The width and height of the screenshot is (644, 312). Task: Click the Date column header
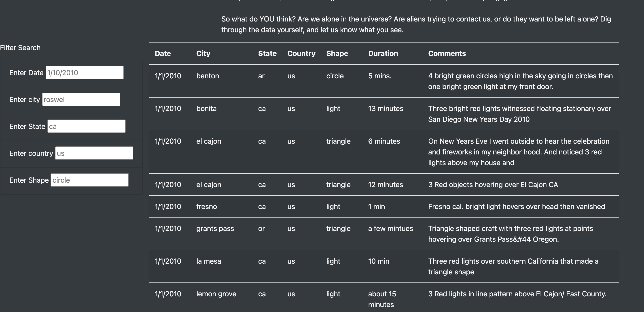163,53
